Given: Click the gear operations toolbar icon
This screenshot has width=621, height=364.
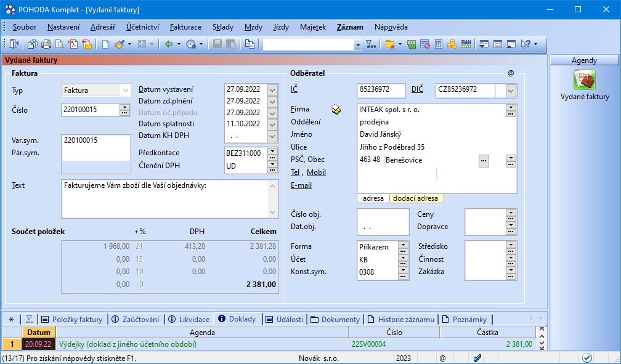Looking at the screenshot, I should pyautogui.click(x=191, y=44).
